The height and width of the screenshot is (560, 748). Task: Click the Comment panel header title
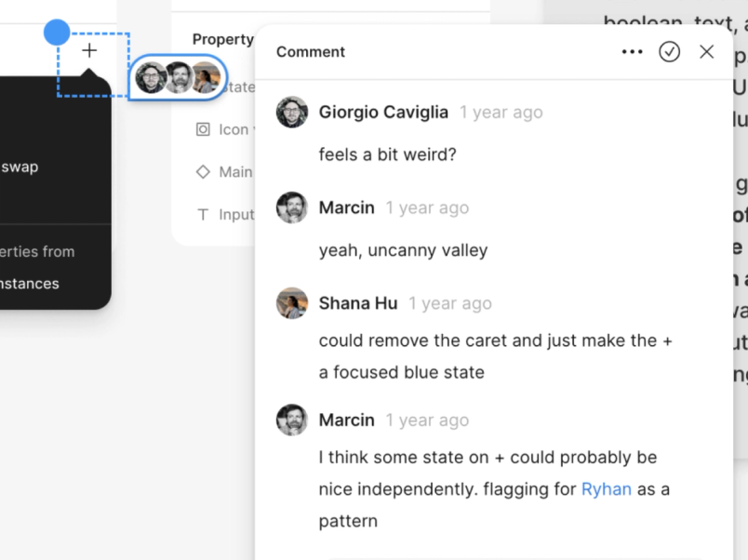click(x=310, y=52)
